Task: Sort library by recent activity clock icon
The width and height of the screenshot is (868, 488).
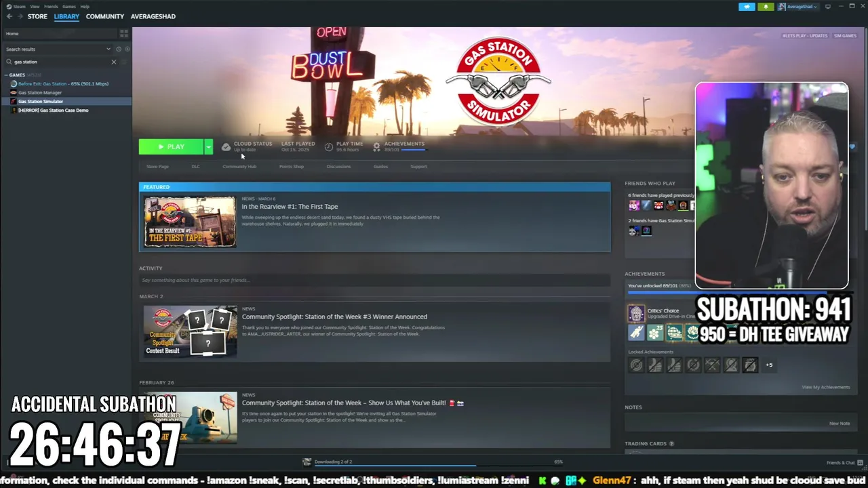Action: [119, 49]
